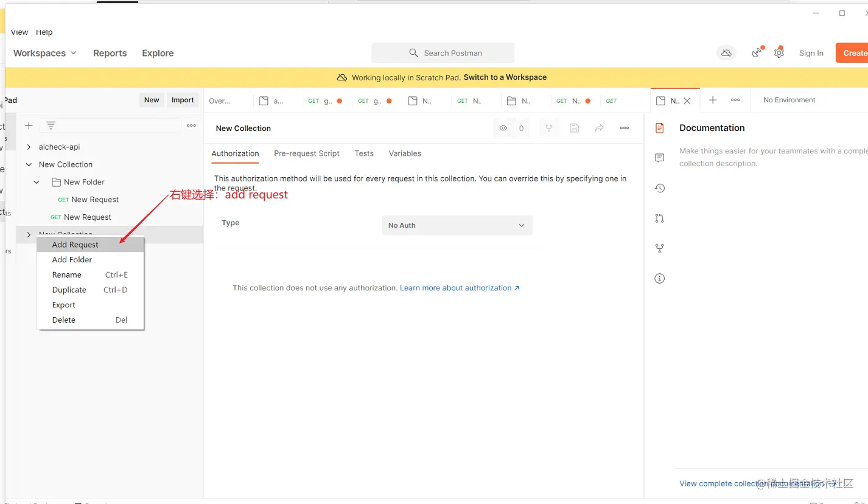Open the View menu
This screenshot has height=504, width=868.
click(x=19, y=32)
